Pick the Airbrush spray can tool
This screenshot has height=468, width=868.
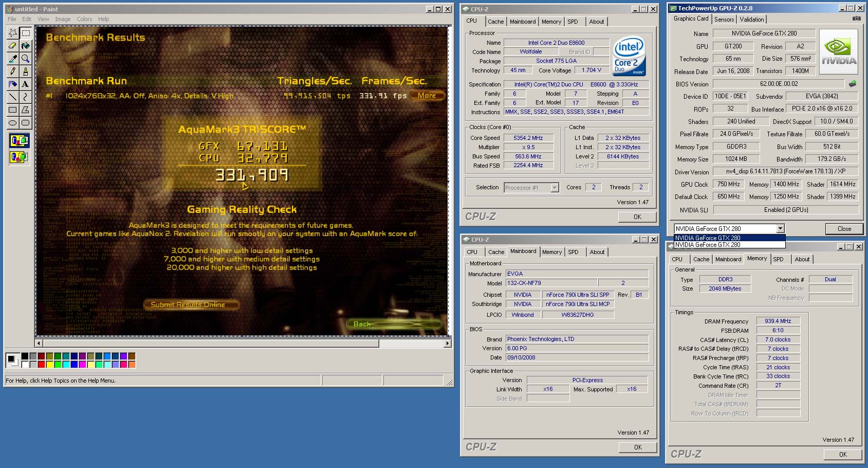click(13, 84)
